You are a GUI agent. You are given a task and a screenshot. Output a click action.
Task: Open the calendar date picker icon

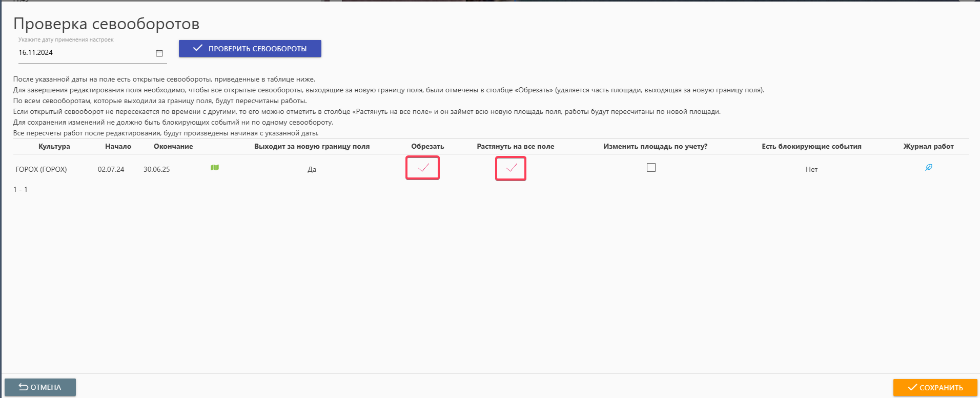pyautogui.click(x=159, y=53)
